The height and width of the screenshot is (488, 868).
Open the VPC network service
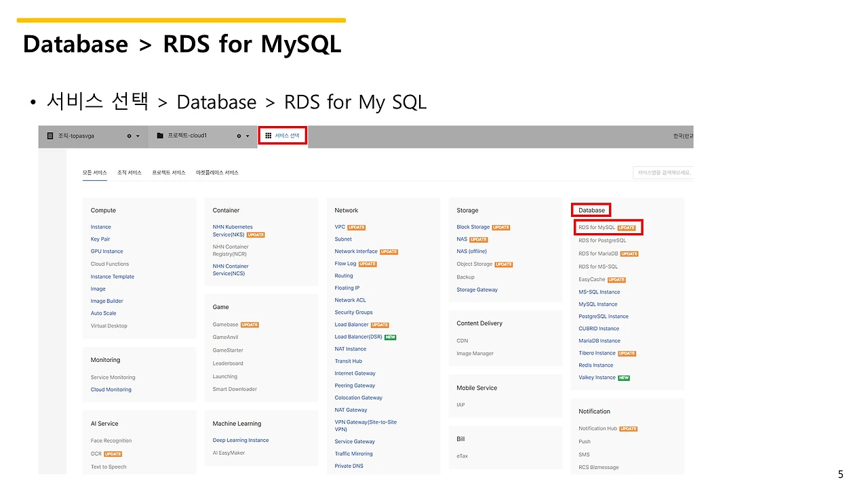click(x=340, y=227)
